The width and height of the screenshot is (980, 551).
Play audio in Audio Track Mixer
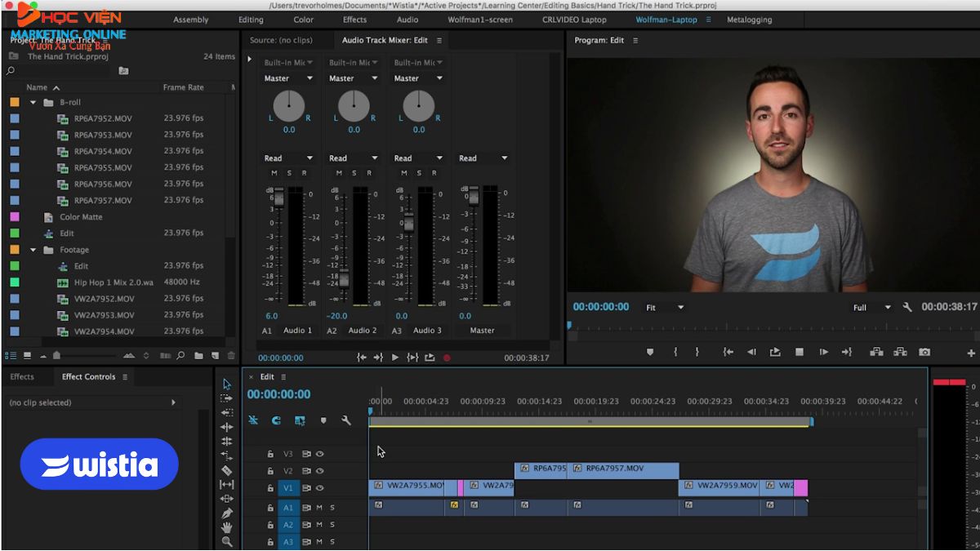pyautogui.click(x=395, y=358)
